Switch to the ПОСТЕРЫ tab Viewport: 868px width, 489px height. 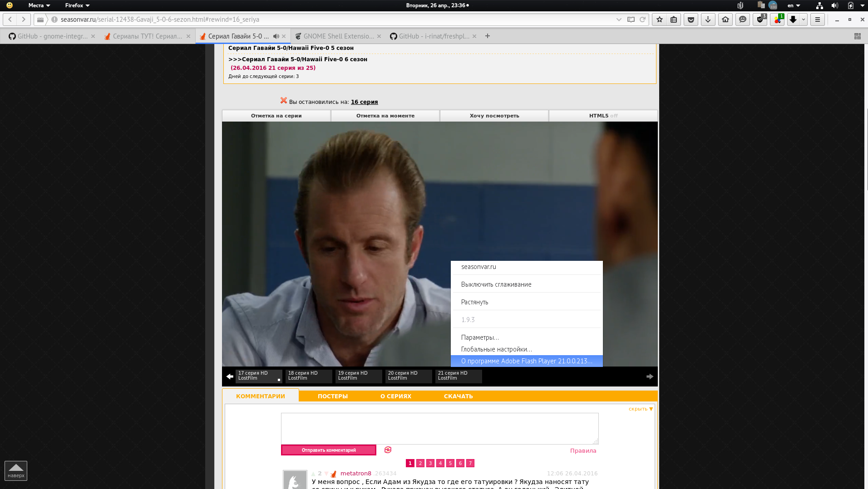coord(333,396)
